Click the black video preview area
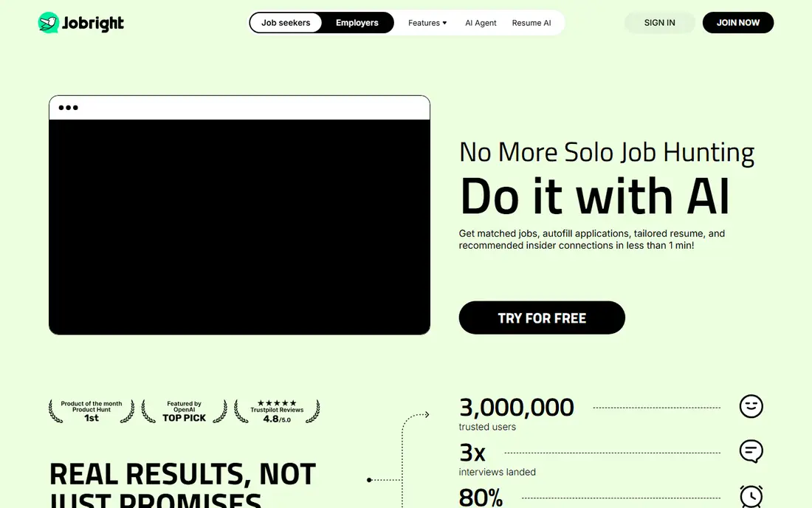The height and width of the screenshot is (508, 812). click(239, 227)
